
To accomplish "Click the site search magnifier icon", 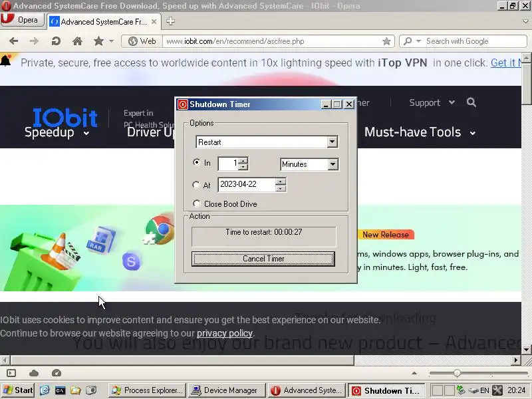I will [x=471, y=102].
